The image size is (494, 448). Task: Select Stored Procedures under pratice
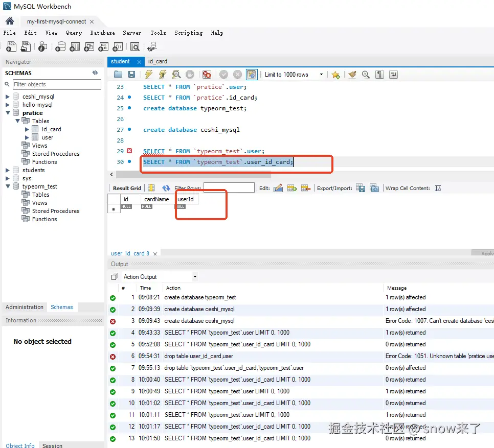(55, 154)
